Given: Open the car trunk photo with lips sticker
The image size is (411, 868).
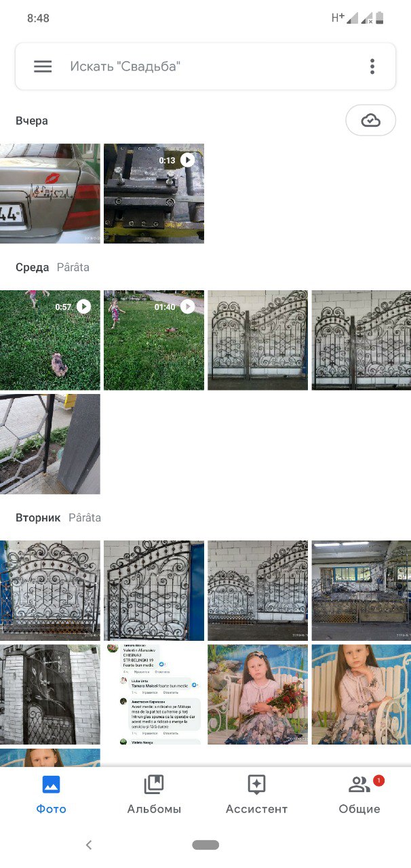Looking at the screenshot, I should click(x=50, y=193).
